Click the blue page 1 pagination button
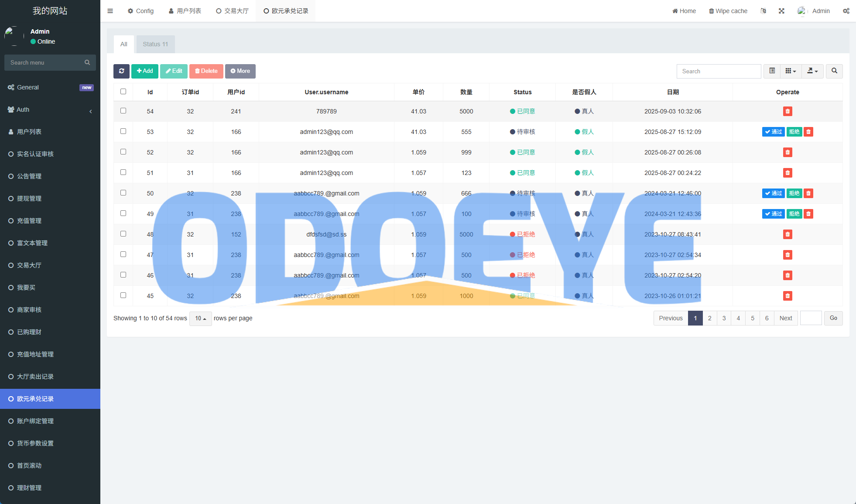Screen dimensions: 856x504 click(695, 318)
